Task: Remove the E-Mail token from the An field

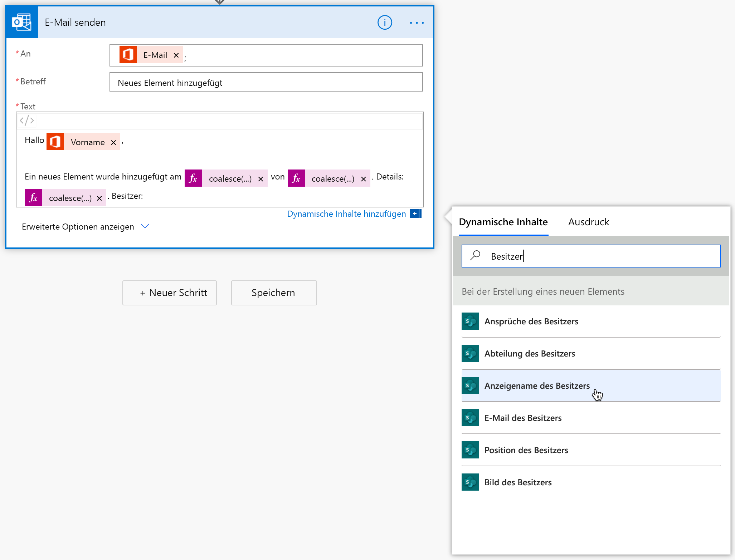Action: pos(176,55)
